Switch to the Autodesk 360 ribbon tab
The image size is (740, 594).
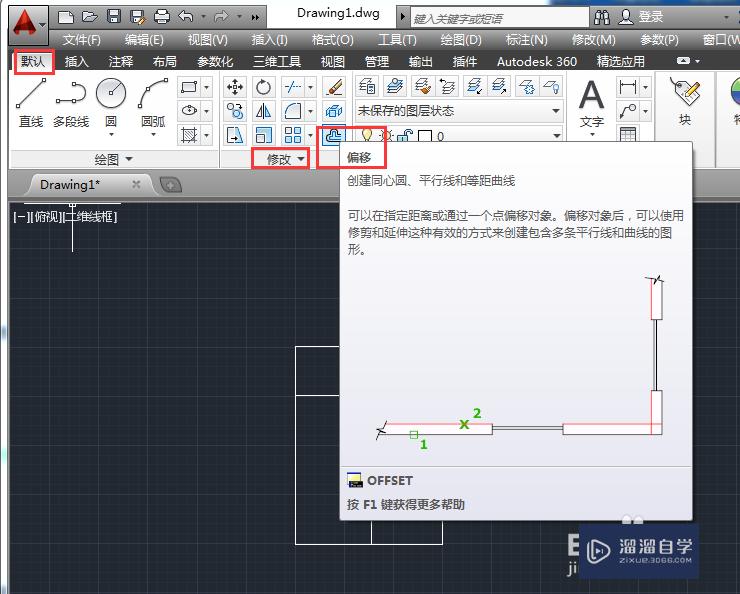(537, 62)
